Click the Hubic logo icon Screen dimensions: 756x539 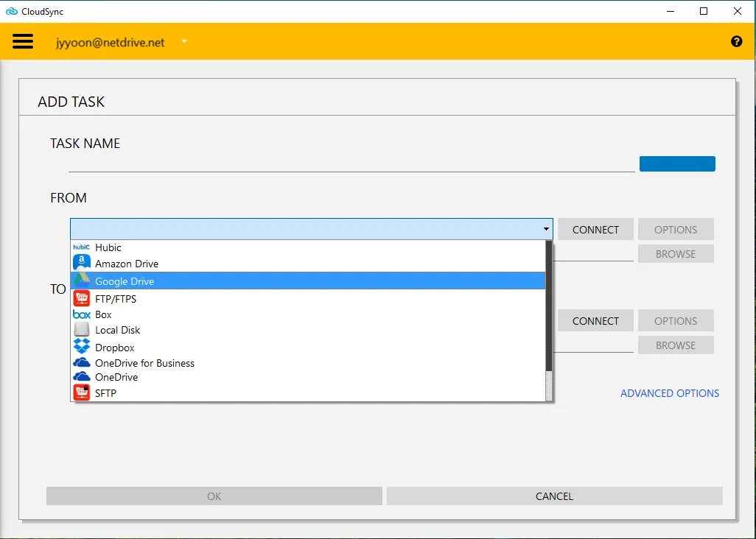pyautogui.click(x=82, y=247)
